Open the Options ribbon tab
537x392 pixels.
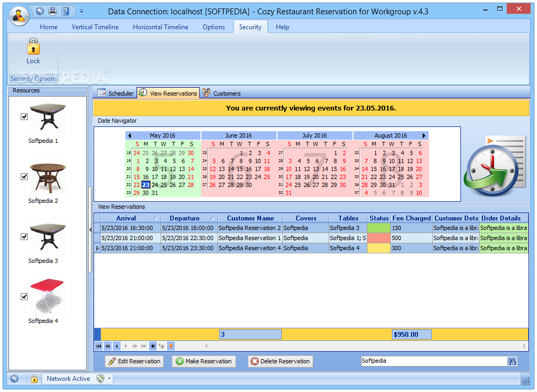point(214,27)
